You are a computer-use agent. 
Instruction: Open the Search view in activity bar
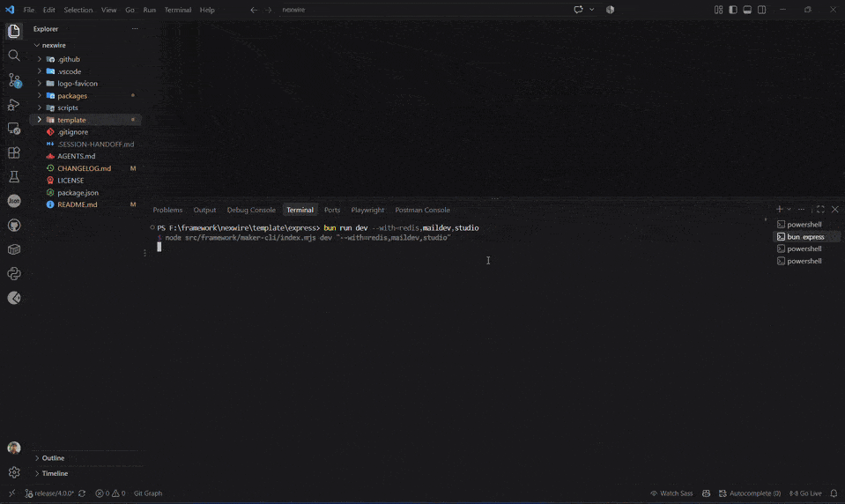click(x=14, y=56)
